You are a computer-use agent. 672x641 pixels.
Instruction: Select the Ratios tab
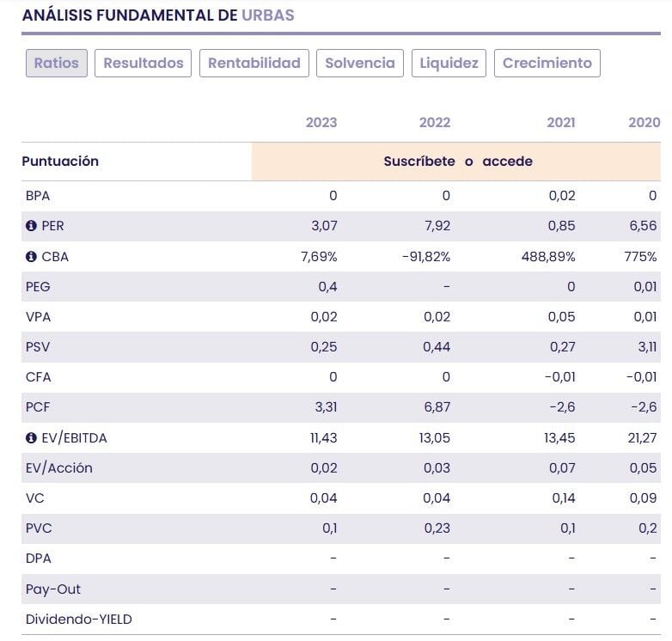pyautogui.click(x=57, y=63)
